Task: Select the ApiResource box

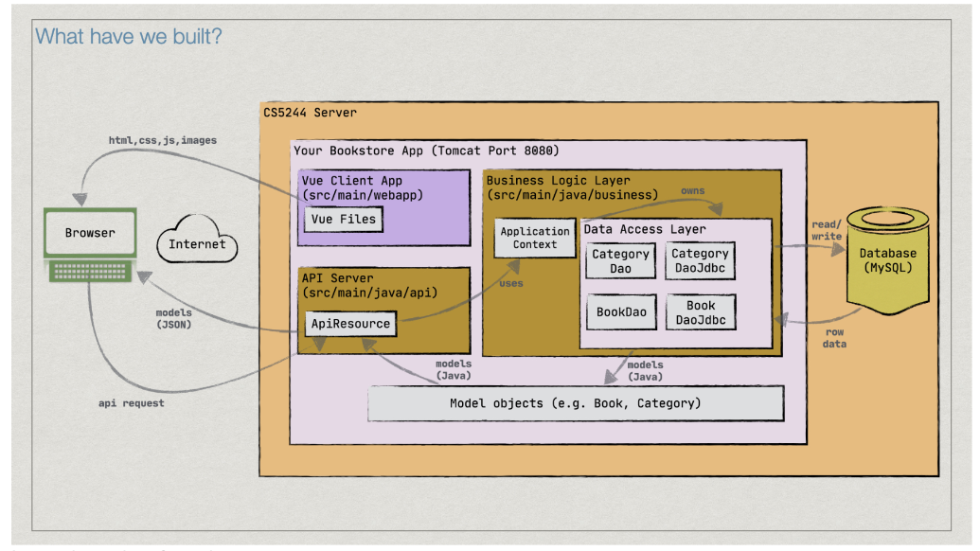Action: [x=350, y=324]
